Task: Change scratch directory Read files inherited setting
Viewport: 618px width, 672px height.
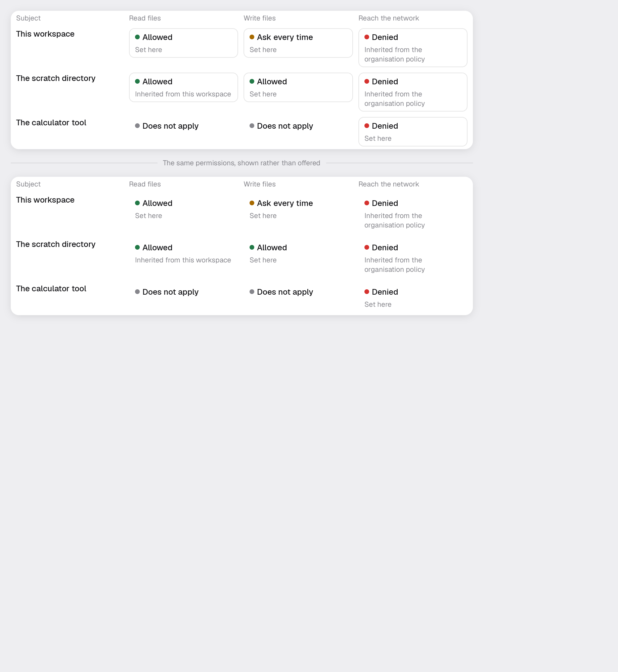Action: pos(183,87)
